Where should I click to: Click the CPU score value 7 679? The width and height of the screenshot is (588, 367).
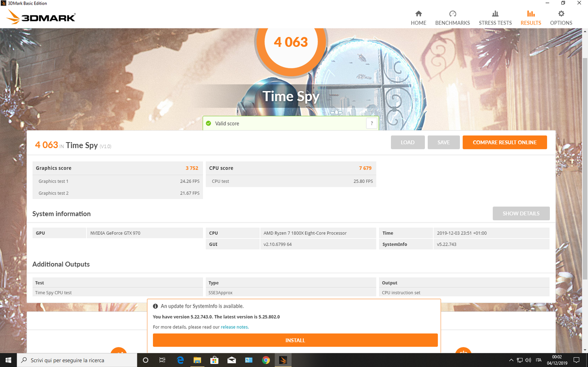[x=365, y=168]
